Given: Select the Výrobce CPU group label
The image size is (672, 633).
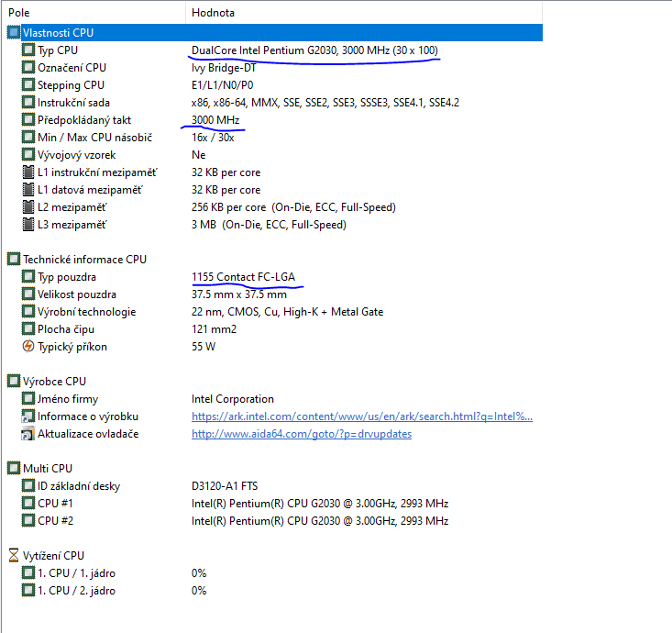Looking at the screenshot, I should (54, 382).
